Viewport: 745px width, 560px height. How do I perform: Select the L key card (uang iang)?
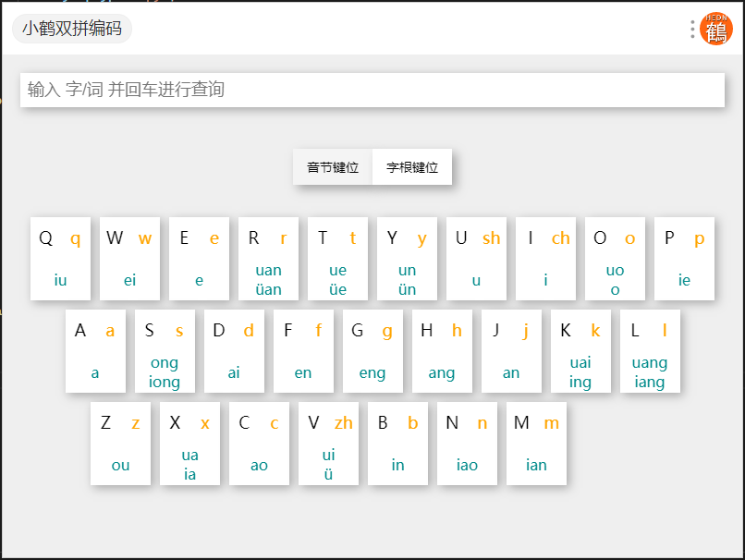[x=651, y=351]
